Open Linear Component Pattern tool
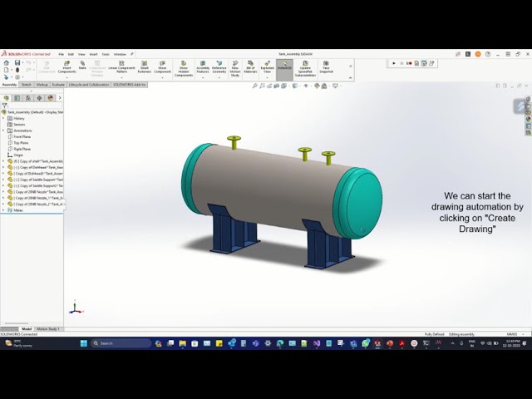This screenshot has height=399, width=532. click(121, 67)
